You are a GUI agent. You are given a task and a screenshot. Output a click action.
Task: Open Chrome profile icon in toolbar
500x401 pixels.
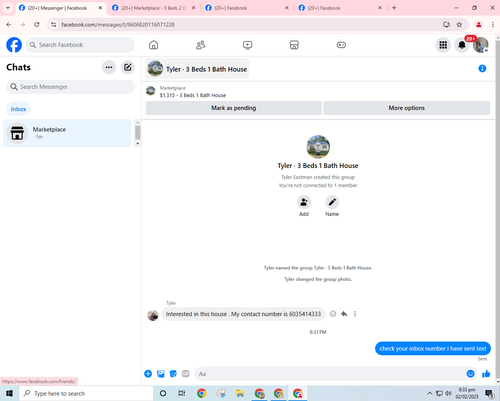[479, 25]
